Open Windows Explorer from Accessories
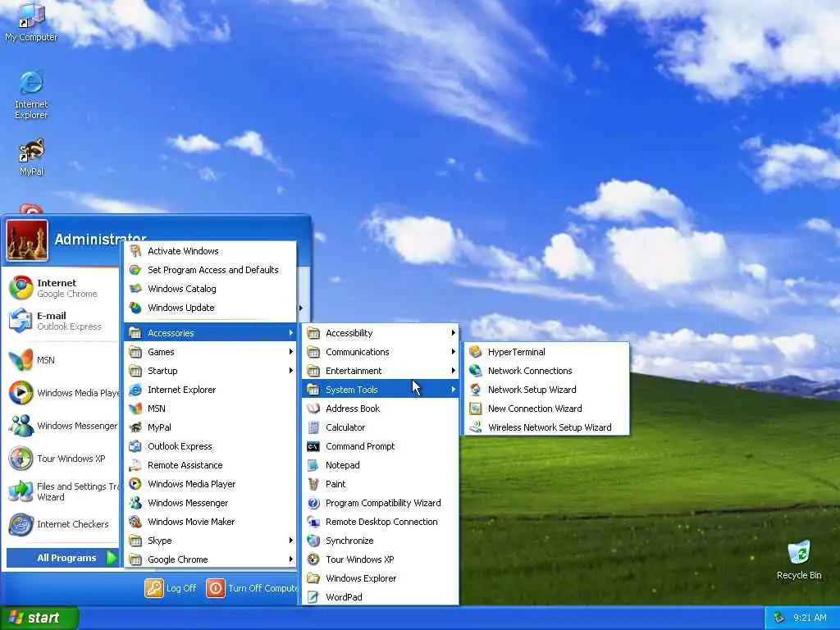 tap(381, 578)
